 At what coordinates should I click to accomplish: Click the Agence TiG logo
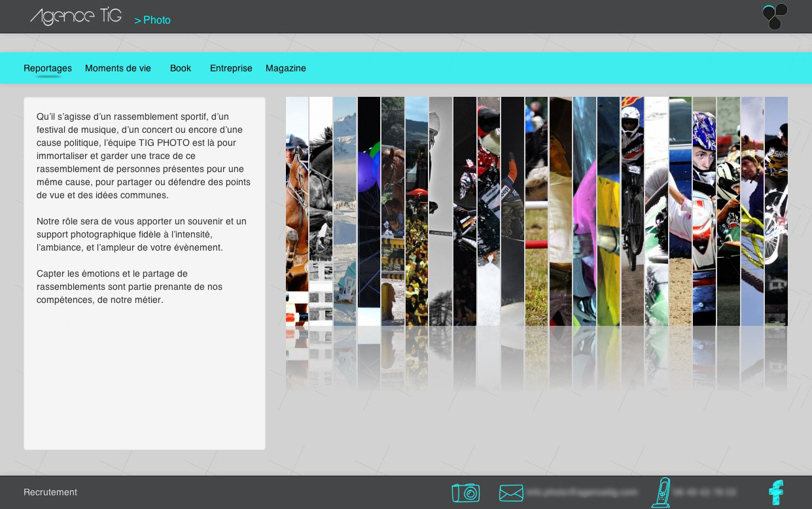tap(76, 17)
